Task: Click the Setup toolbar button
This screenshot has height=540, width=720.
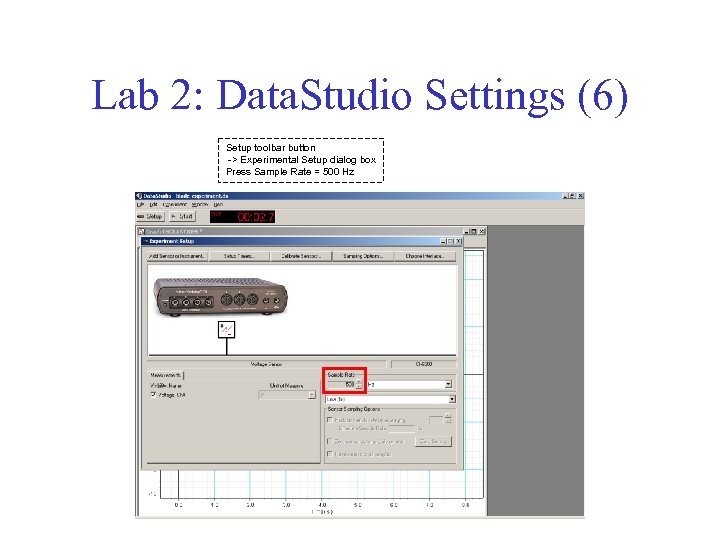Action: [x=150, y=216]
